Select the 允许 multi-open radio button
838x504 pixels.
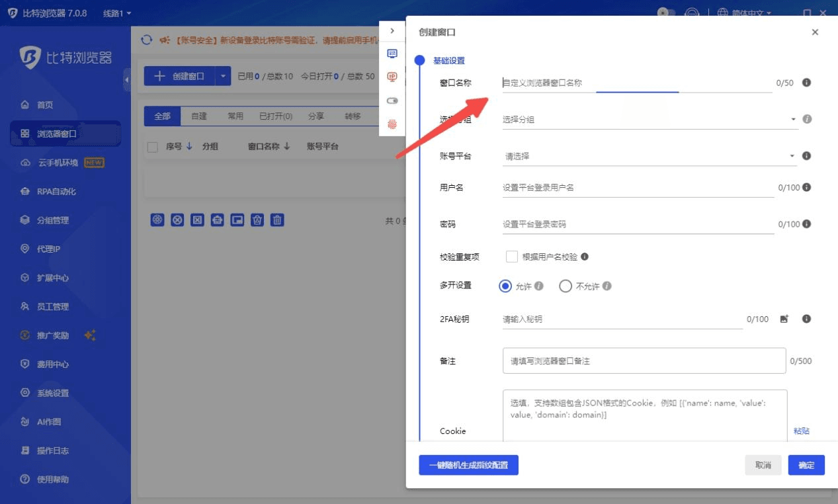(x=505, y=286)
